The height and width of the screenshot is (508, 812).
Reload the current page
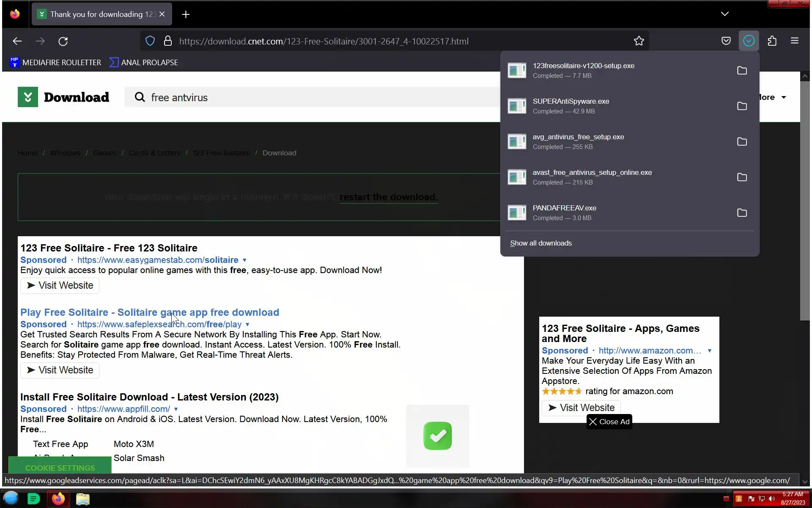(x=63, y=41)
